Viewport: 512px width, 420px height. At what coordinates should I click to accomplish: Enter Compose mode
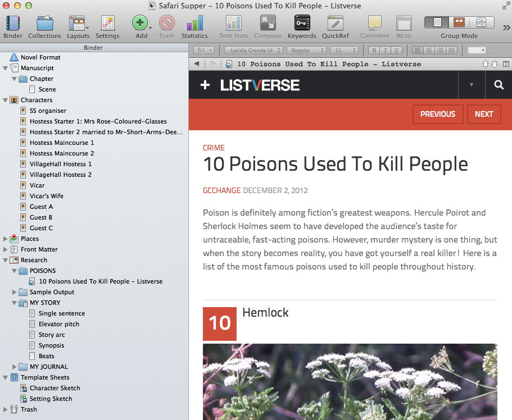click(268, 24)
